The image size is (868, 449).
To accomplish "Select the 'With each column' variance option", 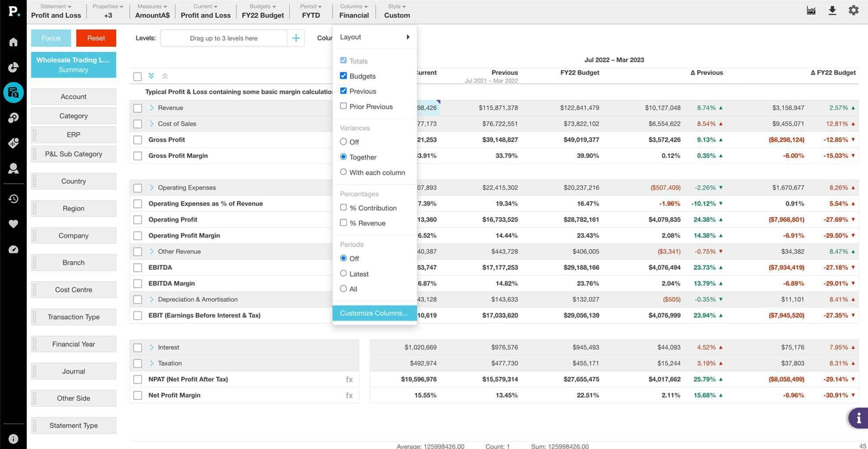I will (x=343, y=172).
